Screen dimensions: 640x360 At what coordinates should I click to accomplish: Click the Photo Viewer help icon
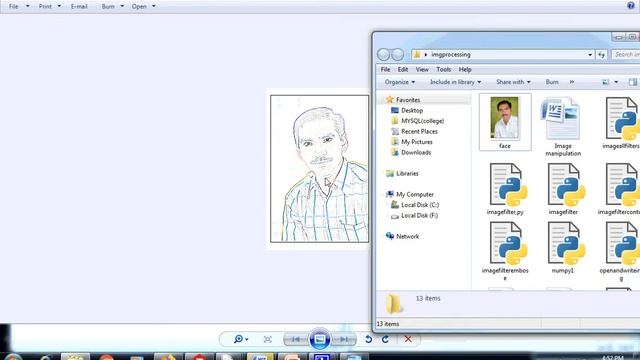point(631,6)
